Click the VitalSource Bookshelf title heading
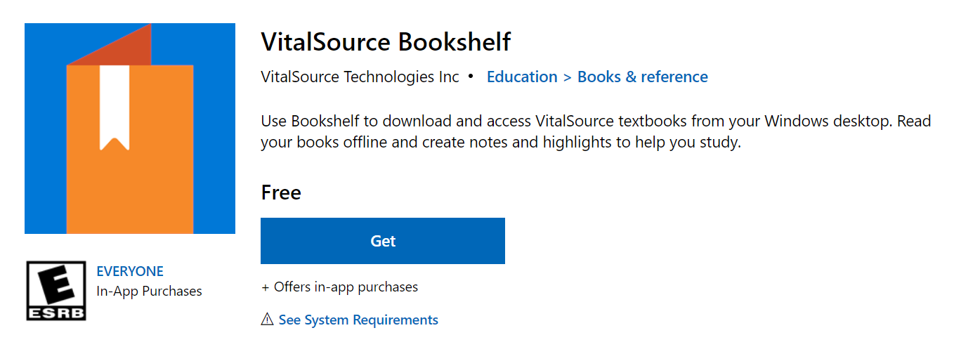This screenshot has width=980, height=354. pyautogui.click(x=386, y=42)
